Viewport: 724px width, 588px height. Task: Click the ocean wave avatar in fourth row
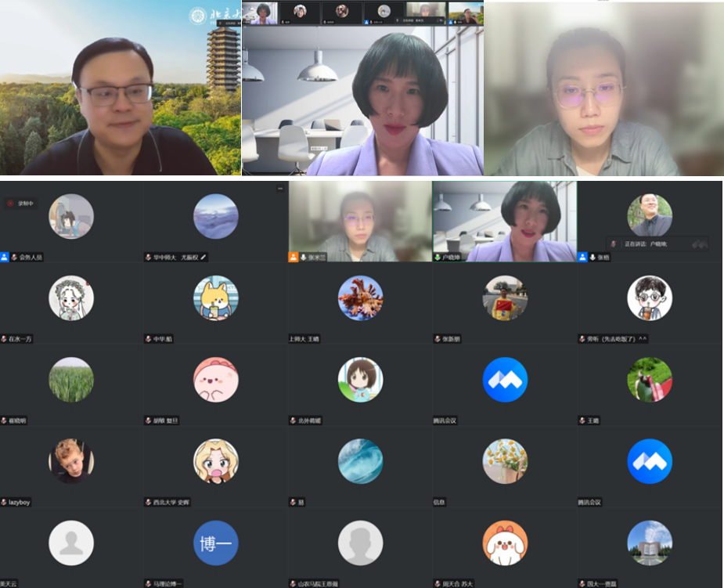pos(360,461)
